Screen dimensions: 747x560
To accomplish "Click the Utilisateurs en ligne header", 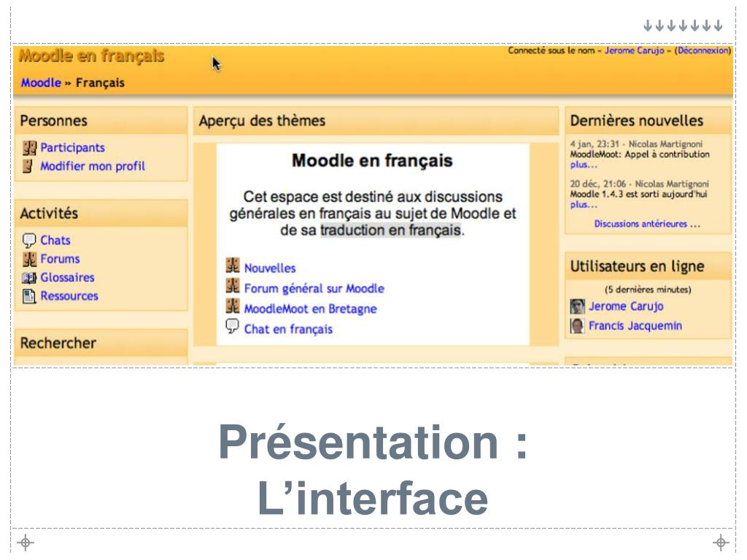I will click(648, 266).
